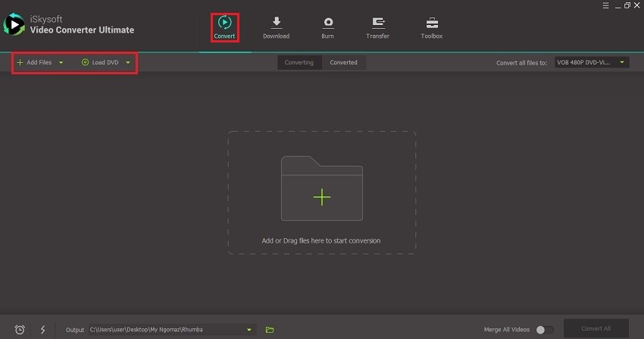Switch to the Converting tab

[299, 62]
